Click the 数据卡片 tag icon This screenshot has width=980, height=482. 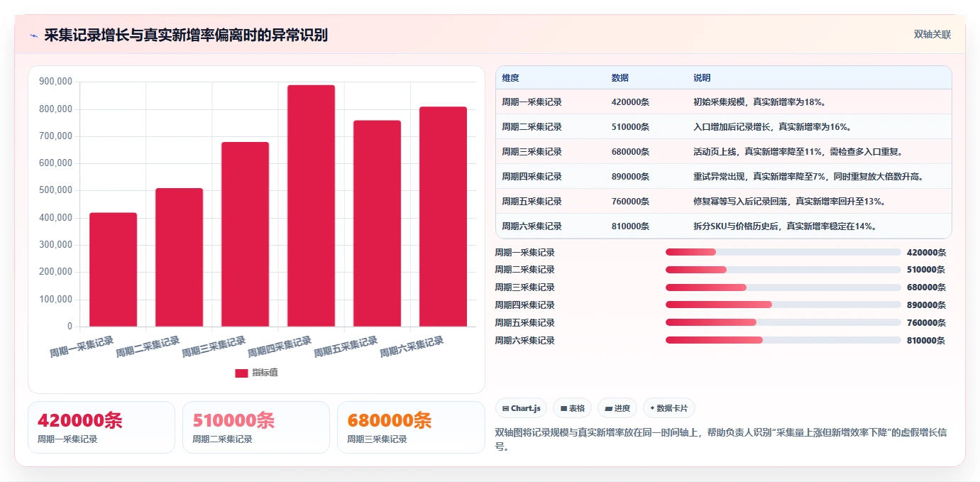[652, 409]
